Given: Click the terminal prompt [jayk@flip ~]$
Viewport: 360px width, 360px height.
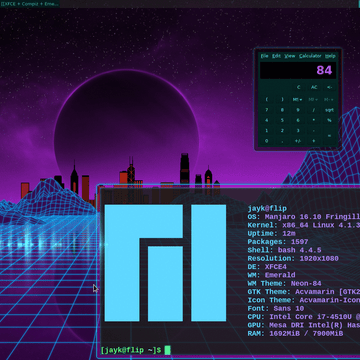Looking at the screenshot, I should pos(131,350).
